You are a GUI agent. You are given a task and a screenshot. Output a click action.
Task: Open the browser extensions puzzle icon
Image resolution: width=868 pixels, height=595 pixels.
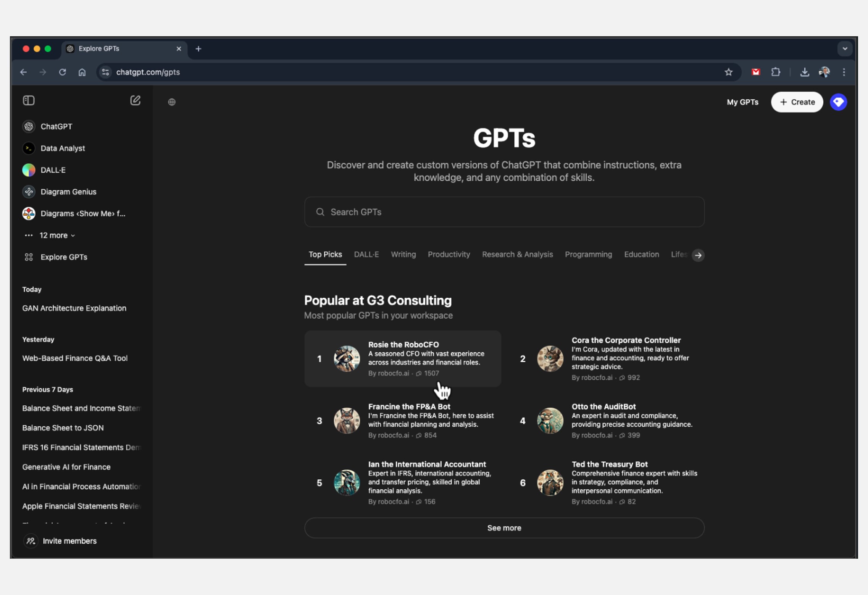point(776,72)
